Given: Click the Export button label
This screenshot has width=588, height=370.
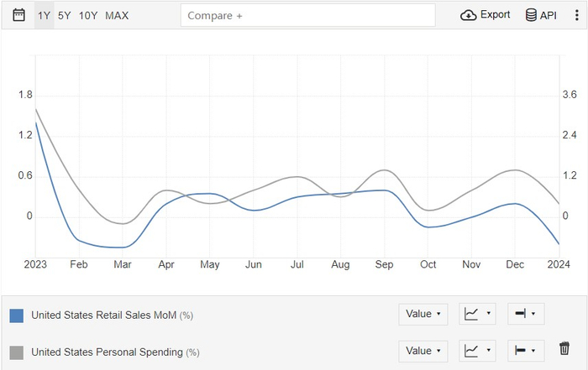Looking at the screenshot, I should [x=495, y=15].
